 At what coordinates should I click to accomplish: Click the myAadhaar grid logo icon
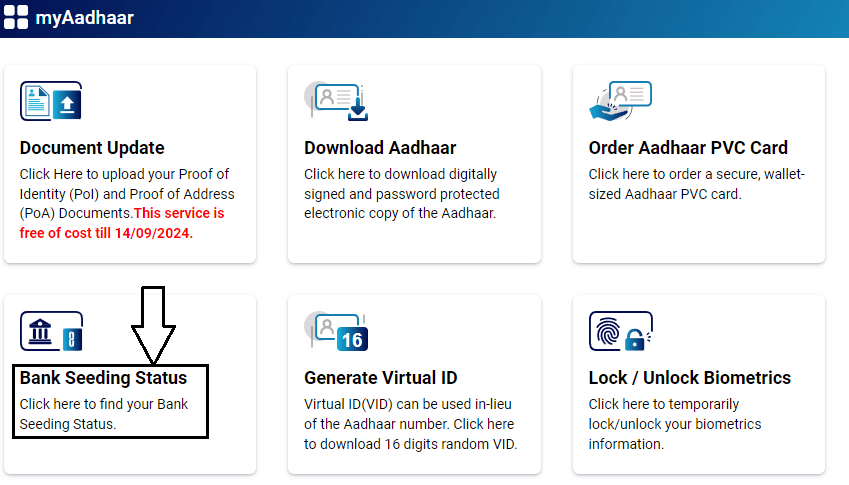click(x=16, y=17)
